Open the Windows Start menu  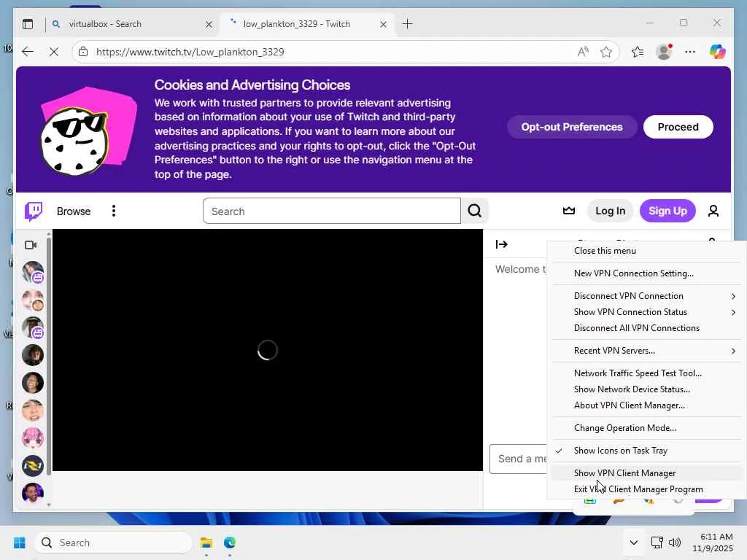20,542
